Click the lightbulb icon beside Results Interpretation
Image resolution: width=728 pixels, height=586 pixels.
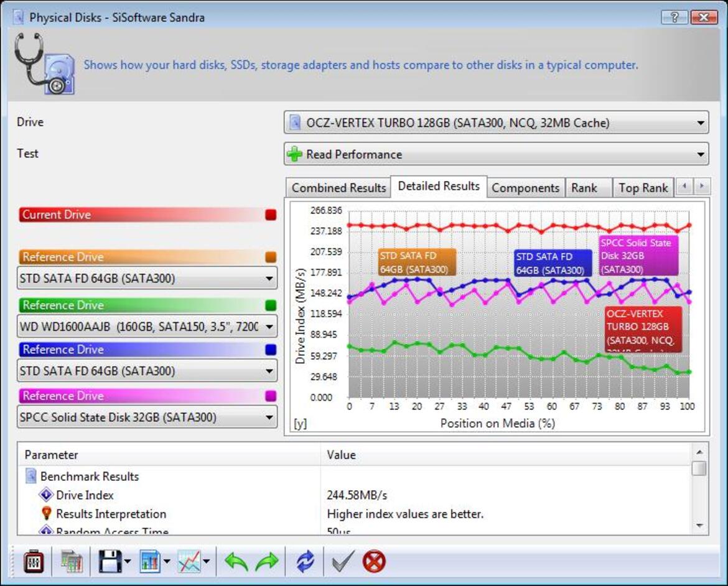pos(46,514)
